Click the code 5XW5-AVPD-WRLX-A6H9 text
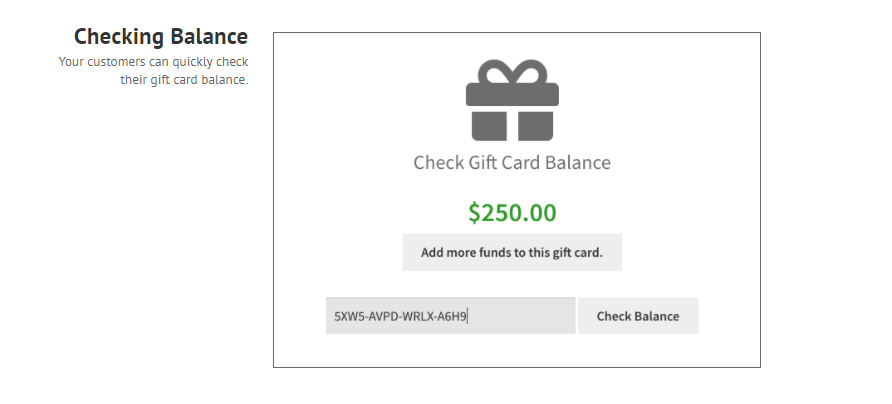The height and width of the screenshot is (404, 892). [x=400, y=316]
